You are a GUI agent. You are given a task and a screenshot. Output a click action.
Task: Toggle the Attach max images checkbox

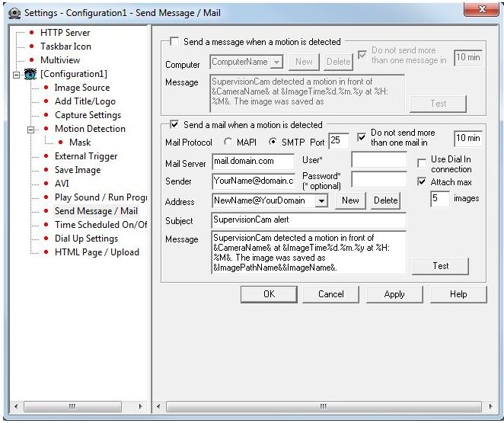pos(422,181)
